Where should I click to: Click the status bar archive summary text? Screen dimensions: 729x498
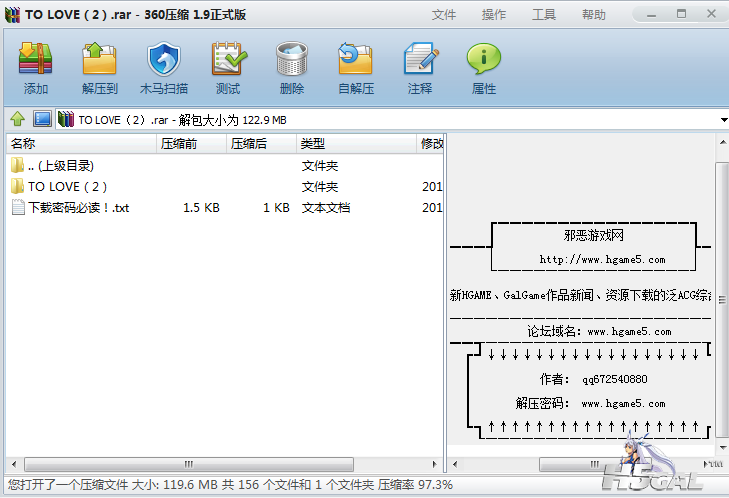pos(230,485)
